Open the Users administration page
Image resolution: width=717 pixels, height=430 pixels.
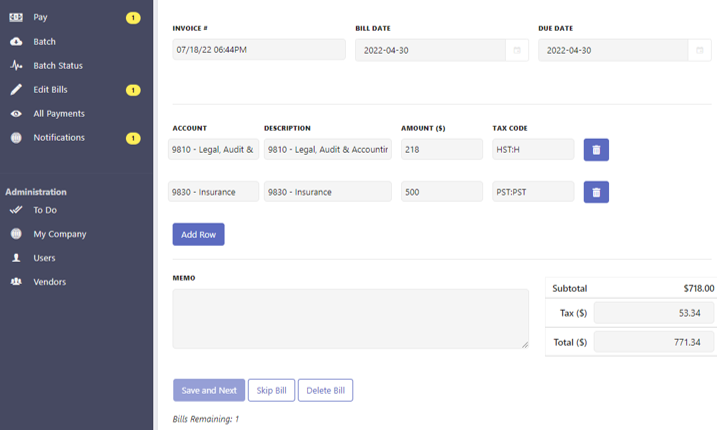click(44, 258)
